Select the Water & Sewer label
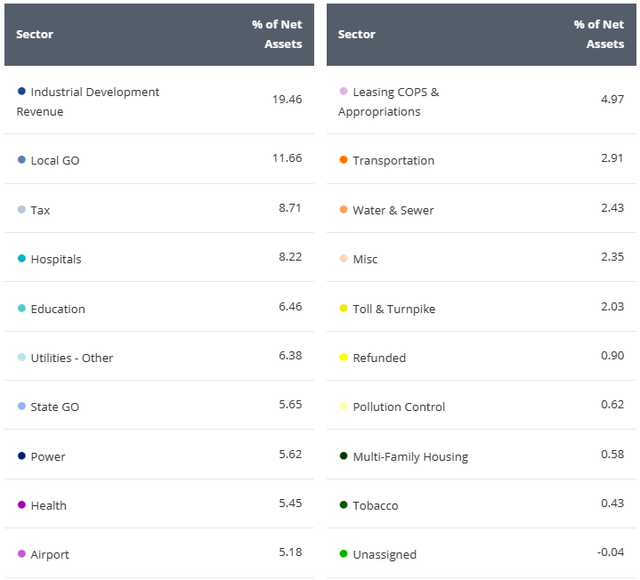 pyautogui.click(x=393, y=210)
